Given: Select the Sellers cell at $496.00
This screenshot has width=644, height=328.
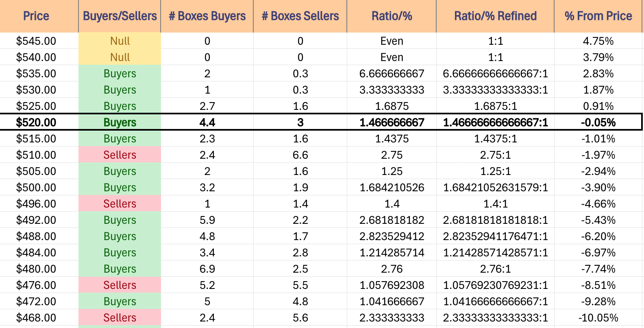Looking at the screenshot, I should (x=120, y=203).
